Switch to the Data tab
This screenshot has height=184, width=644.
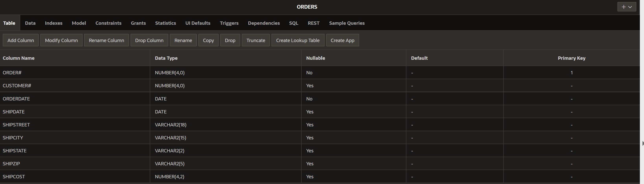(x=30, y=23)
